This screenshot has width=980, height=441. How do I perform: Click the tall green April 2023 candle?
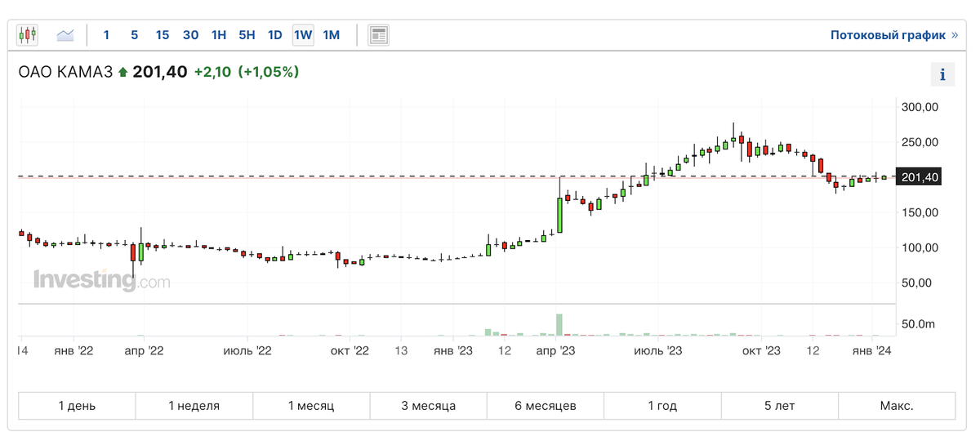560,214
